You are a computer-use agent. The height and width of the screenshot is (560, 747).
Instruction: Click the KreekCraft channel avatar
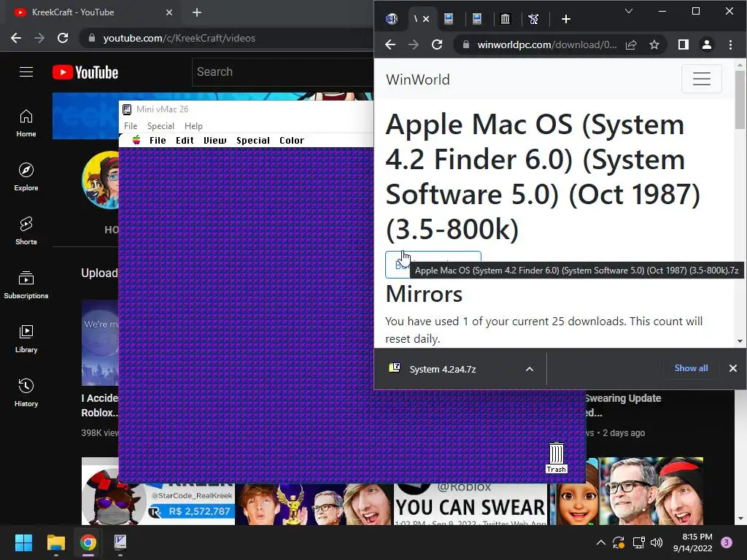tap(101, 181)
